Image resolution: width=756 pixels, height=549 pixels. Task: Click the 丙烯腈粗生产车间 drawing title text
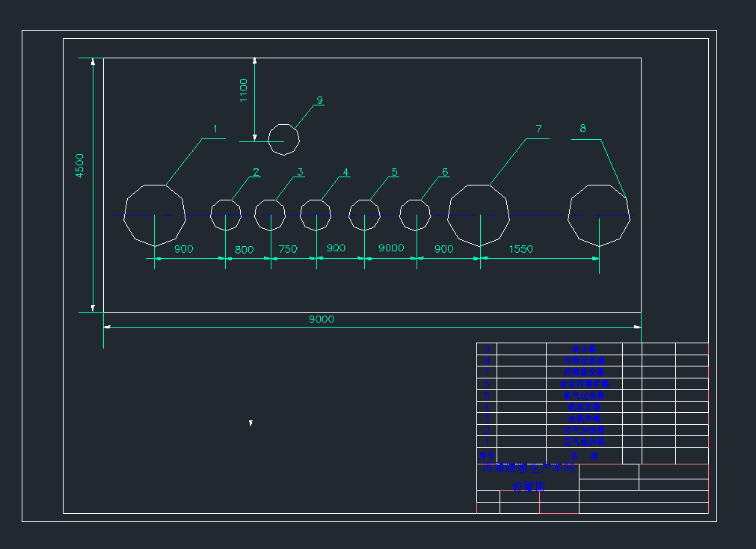529,469
